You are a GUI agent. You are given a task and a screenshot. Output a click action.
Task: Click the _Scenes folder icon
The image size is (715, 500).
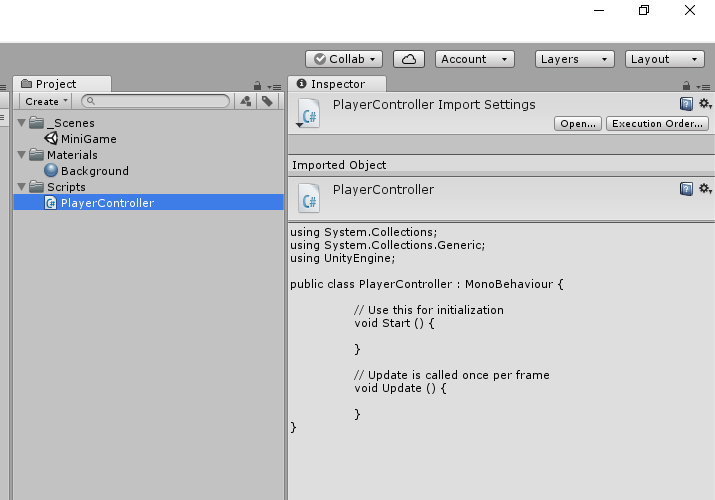[36, 122]
